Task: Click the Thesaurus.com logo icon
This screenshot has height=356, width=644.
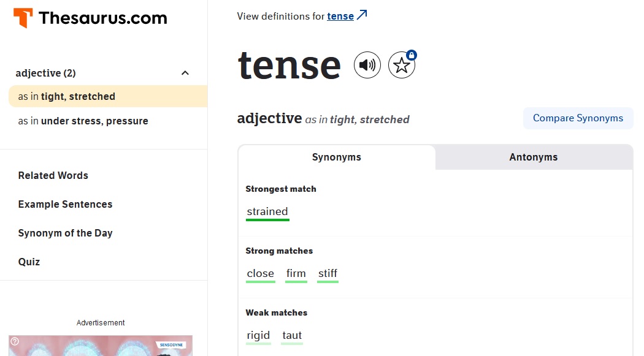Action: pyautogui.click(x=22, y=18)
